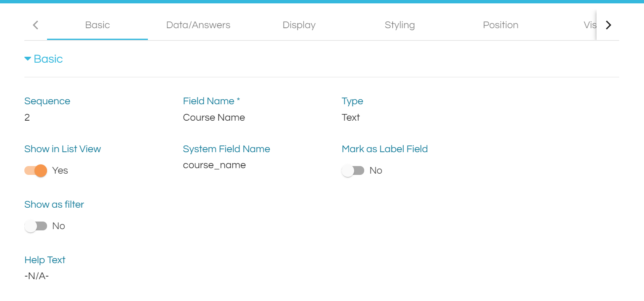This screenshot has width=644, height=301.
Task: Go to the Styling tab
Action: [400, 25]
